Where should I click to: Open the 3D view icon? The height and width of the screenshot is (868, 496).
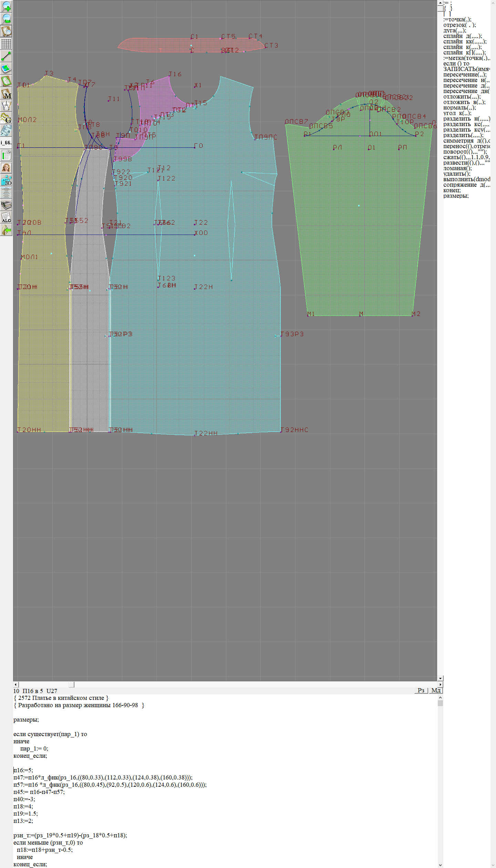click(x=7, y=180)
